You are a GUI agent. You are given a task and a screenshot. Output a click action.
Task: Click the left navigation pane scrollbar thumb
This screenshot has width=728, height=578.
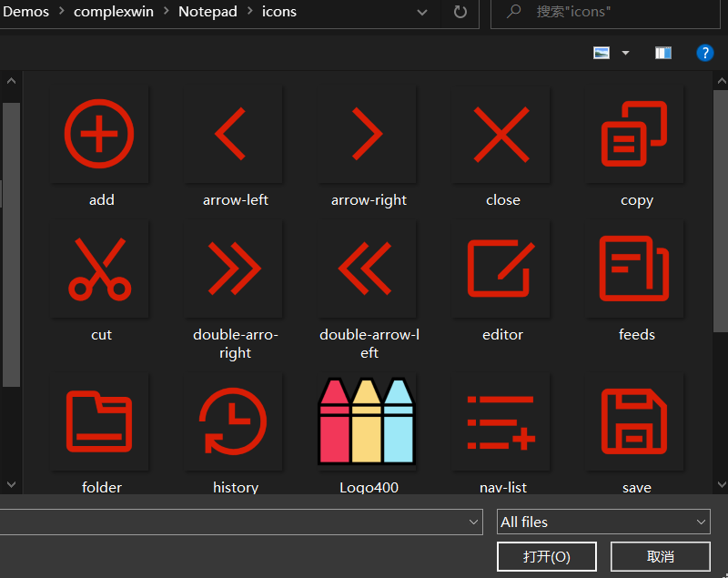(11, 245)
